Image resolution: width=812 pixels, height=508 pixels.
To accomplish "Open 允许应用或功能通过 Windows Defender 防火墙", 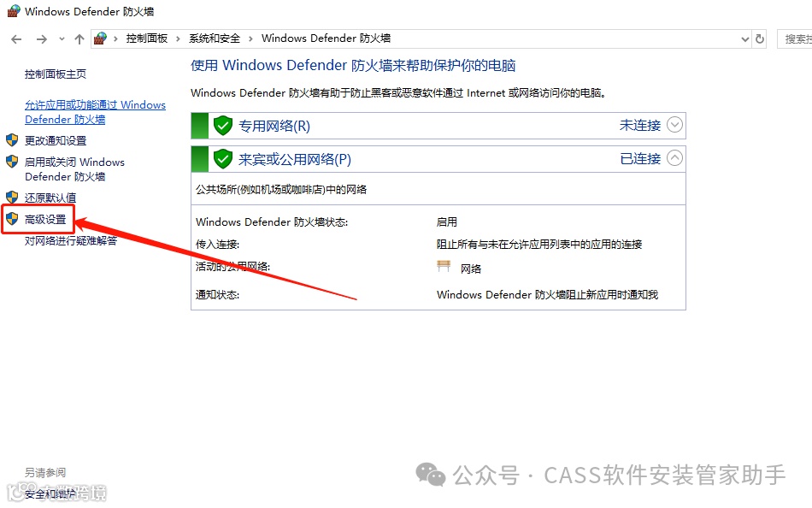I will tap(95, 112).
